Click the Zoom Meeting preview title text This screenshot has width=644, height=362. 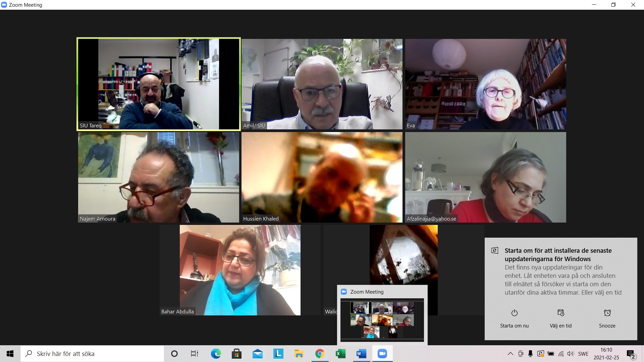coord(367,292)
